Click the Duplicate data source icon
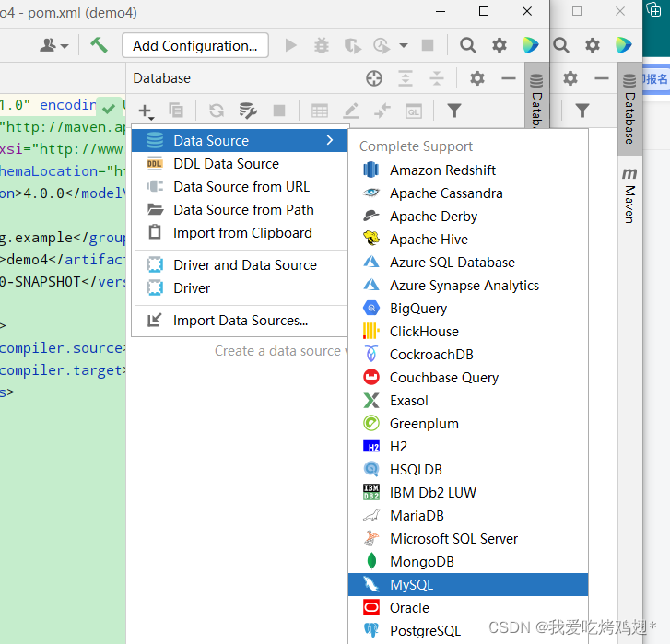 pyautogui.click(x=176, y=111)
